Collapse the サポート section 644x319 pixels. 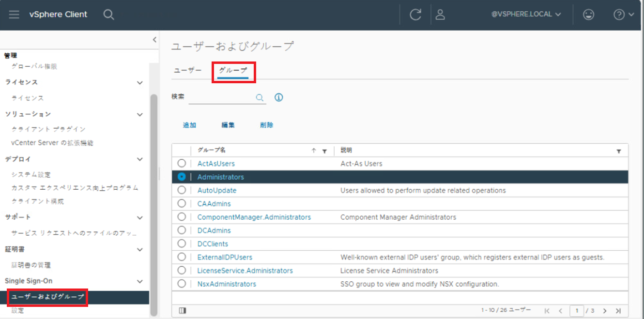pos(140,218)
